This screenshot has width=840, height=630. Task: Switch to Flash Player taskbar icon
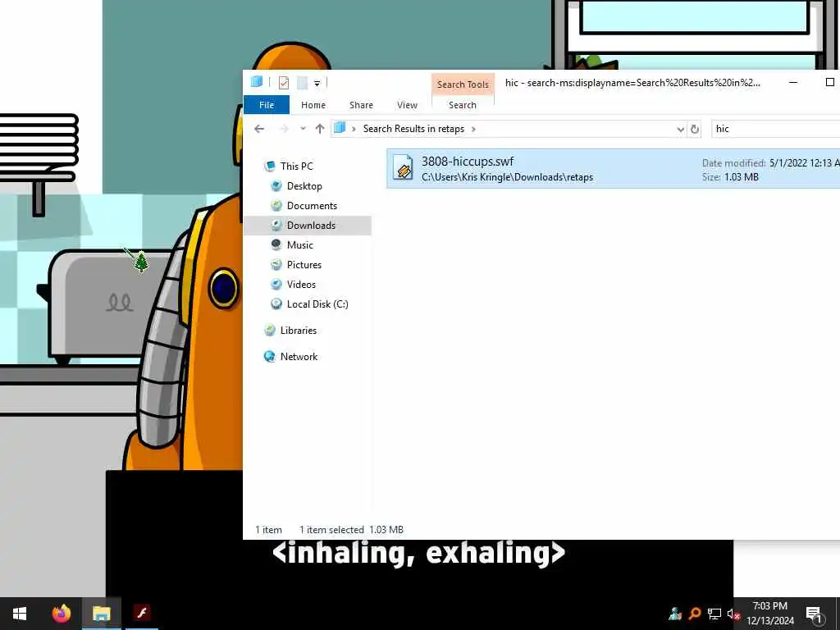click(142, 614)
